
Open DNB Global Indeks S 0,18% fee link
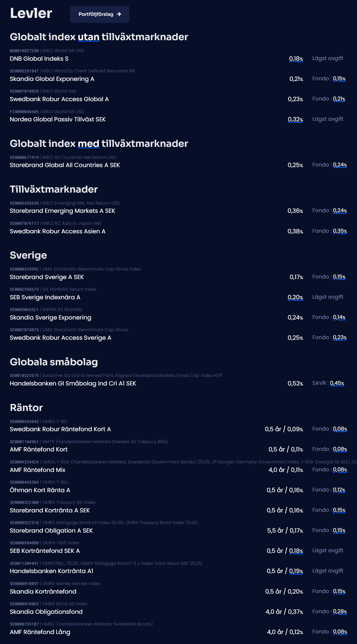(296, 59)
